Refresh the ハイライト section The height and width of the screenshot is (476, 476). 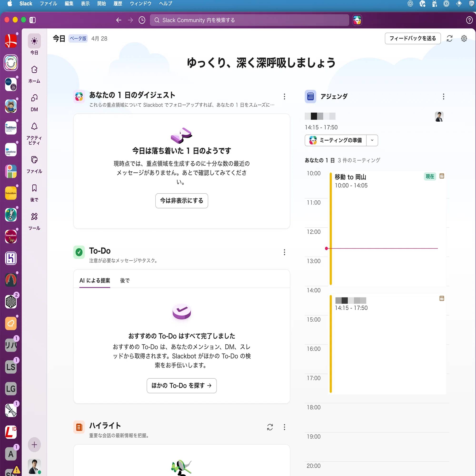pyautogui.click(x=270, y=427)
